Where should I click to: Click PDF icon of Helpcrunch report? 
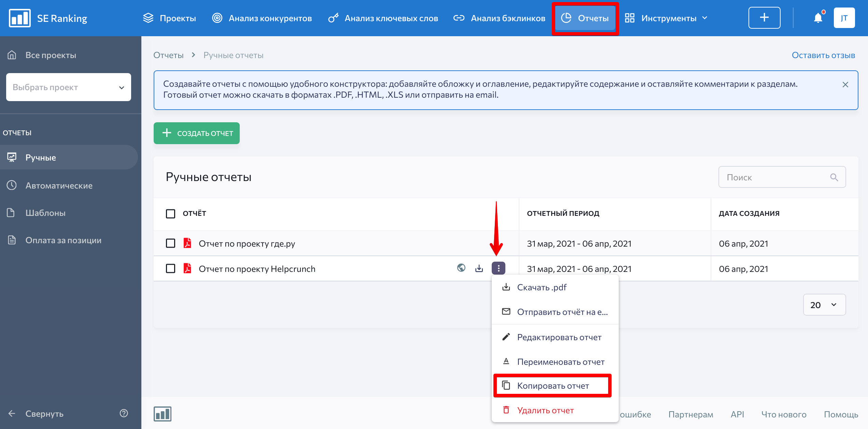(x=187, y=268)
